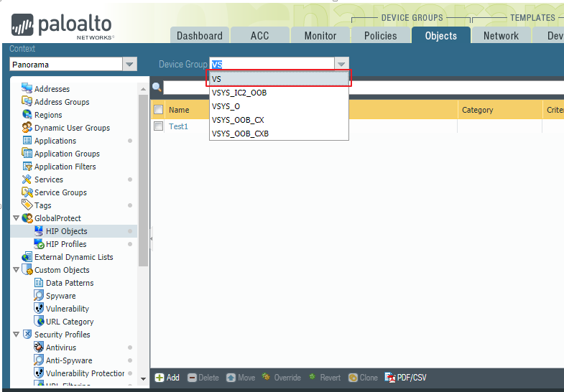
Task: Click the Vulnerability Protection icon
Action: coord(39,373)
